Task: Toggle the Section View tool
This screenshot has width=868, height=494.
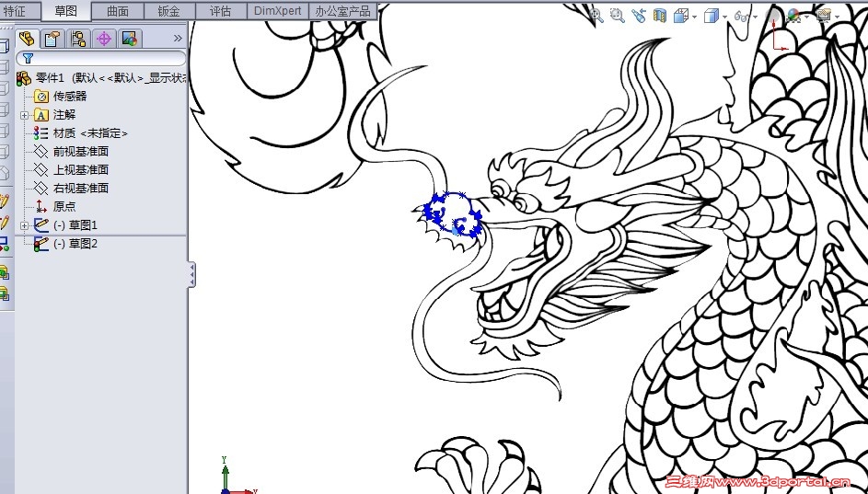Action: click(659, 16)
